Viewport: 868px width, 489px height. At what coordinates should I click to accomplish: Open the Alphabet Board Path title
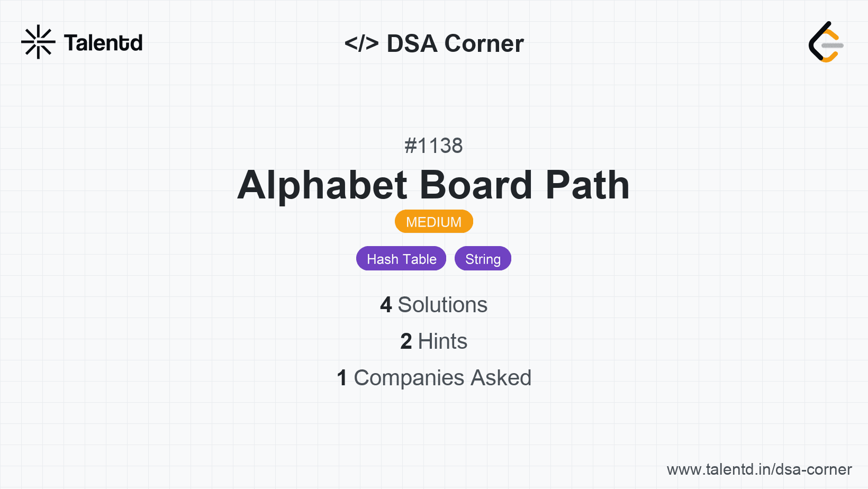(x=433, y=185)
